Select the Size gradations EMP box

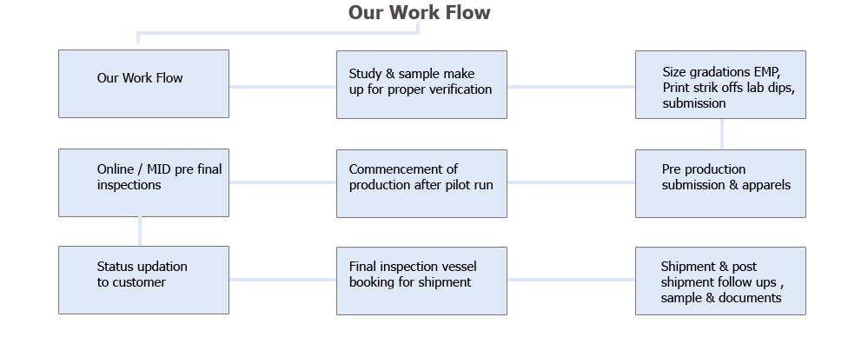coord(720,83)
